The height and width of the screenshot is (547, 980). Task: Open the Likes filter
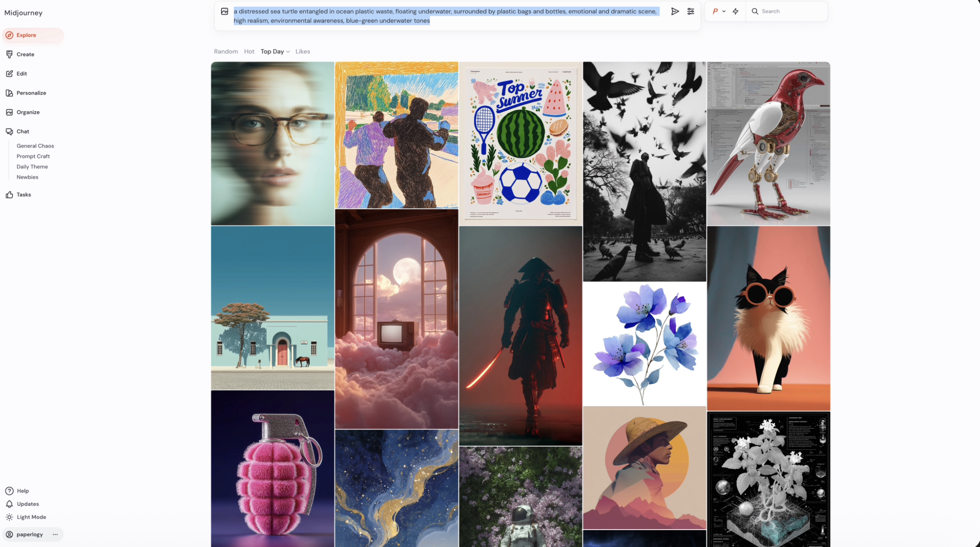pyautogui.click(x=303, y=51)
